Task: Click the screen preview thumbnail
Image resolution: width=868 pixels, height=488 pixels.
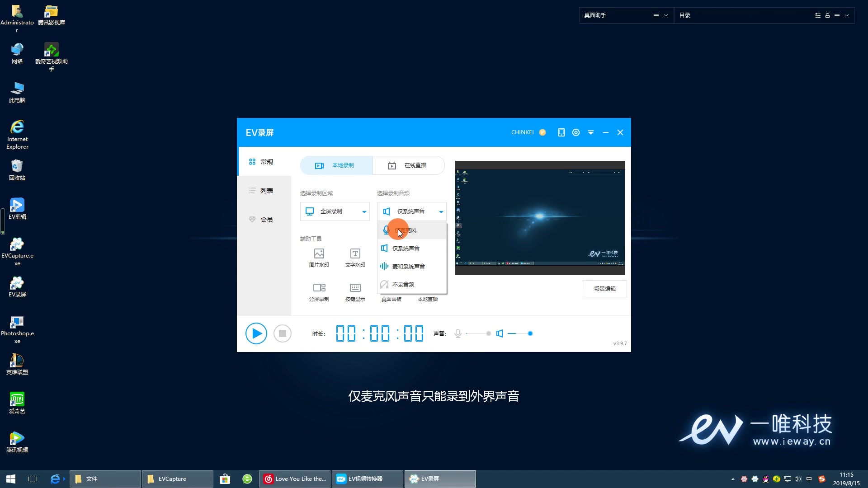Action: pos(540,217)
